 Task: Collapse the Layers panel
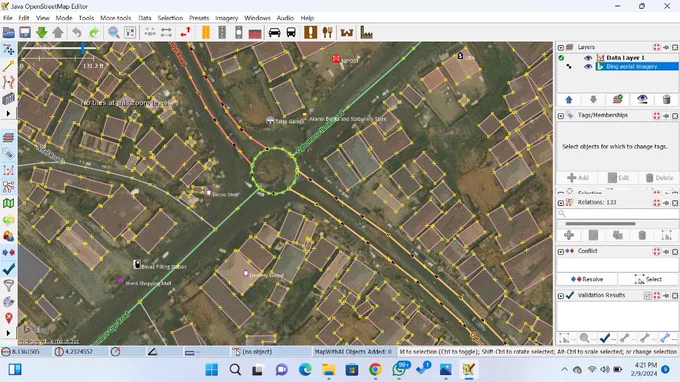click(561, 47)
